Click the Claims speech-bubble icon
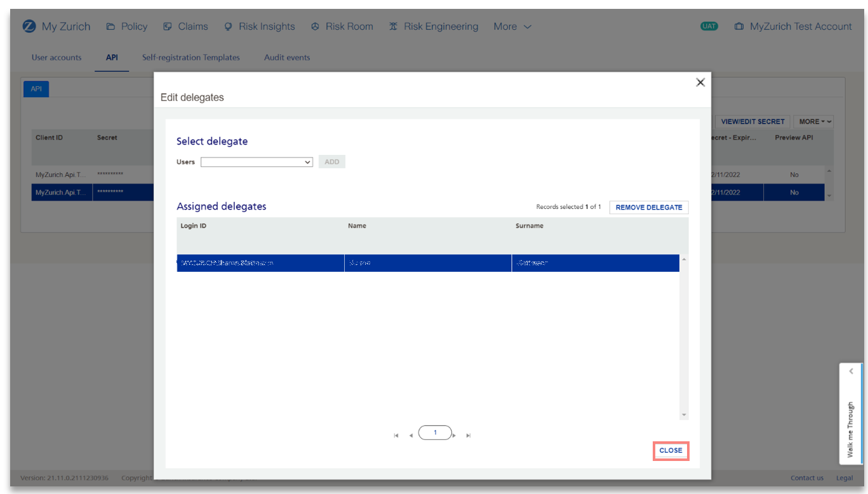This screenshot has width=868, height=494. 166,26
